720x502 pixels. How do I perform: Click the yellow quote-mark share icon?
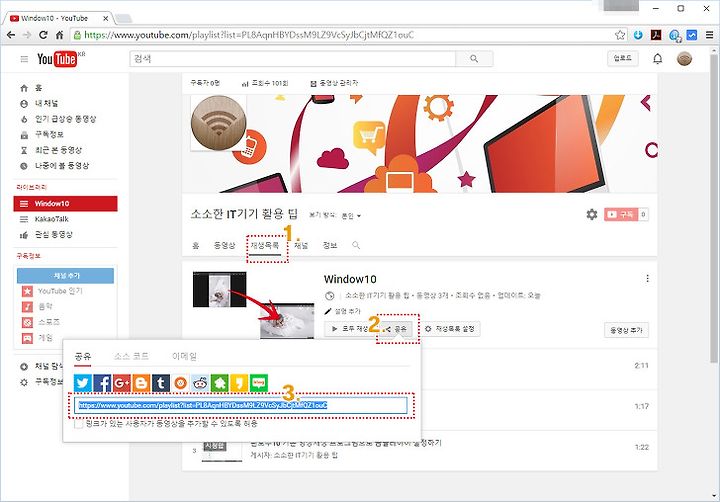pos(239,383)
